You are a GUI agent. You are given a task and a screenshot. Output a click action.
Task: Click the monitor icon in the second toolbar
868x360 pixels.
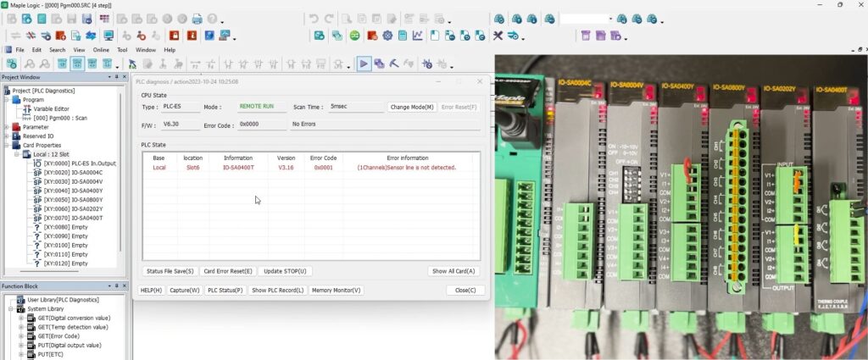pyautogui.click(x=108, y=36)
